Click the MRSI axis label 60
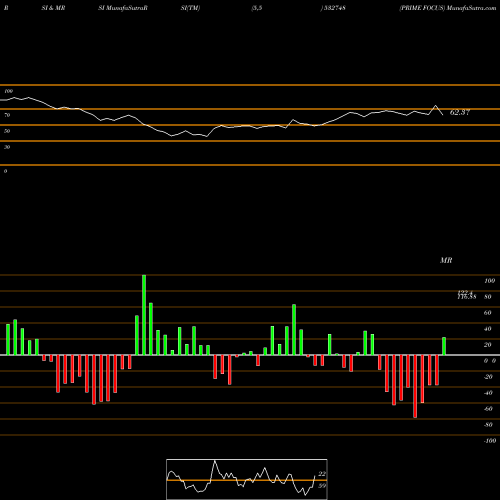 (487, 313)
